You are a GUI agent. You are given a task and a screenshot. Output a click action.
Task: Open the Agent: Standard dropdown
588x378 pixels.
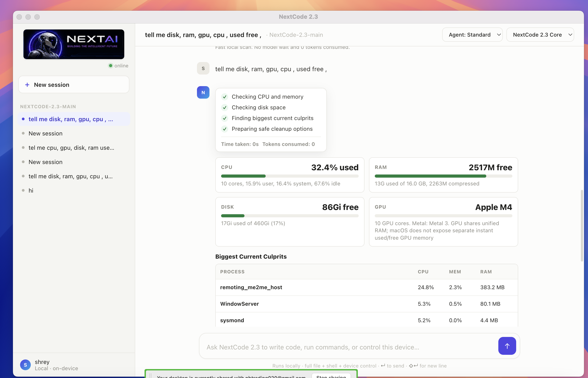pyautogui.click(x=472, y=35)
